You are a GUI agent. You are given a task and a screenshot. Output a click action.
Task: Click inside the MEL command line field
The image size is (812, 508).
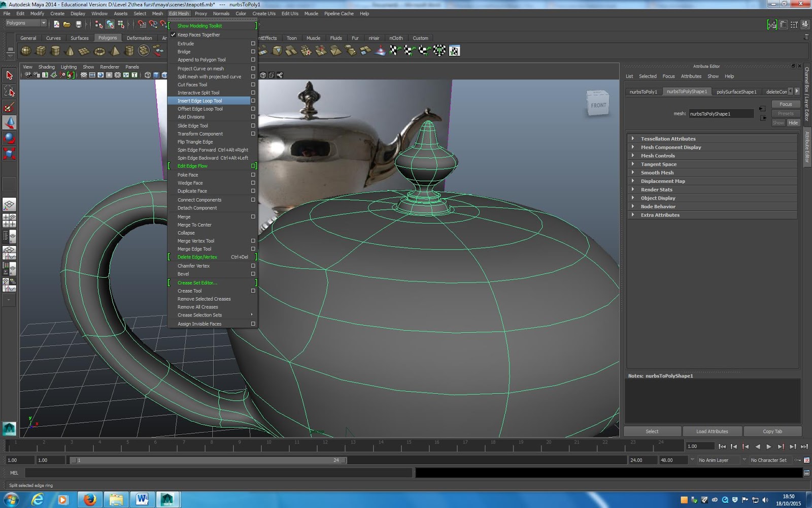[203, 472]
